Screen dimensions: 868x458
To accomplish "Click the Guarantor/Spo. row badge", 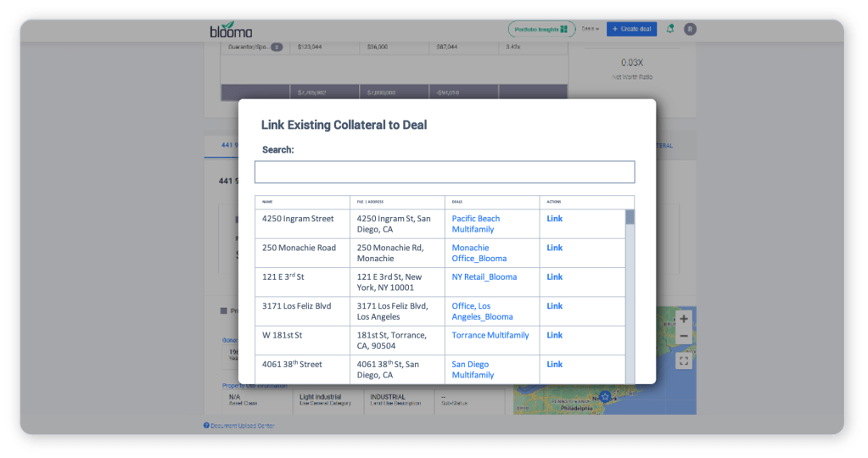I will point(277,47).
